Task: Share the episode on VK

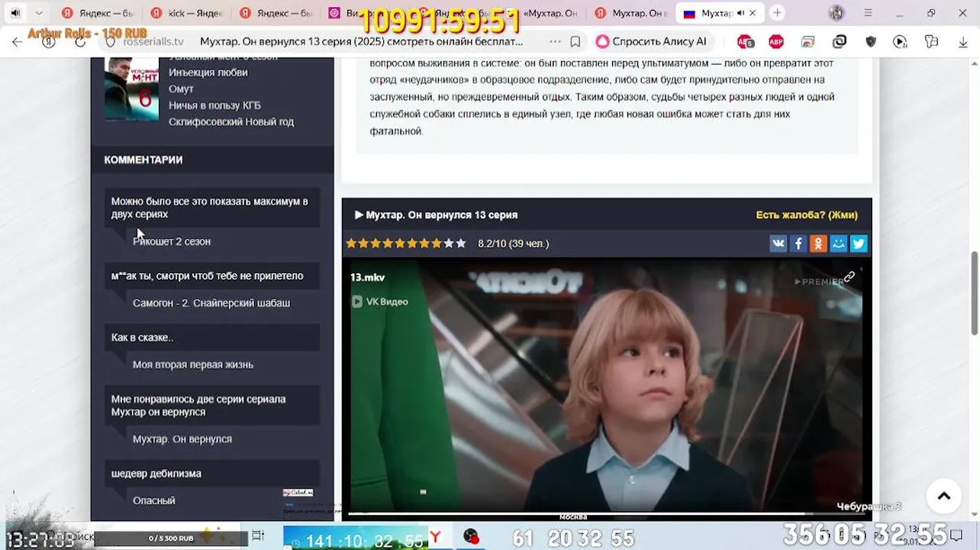Action: click(x=778, y=244)
